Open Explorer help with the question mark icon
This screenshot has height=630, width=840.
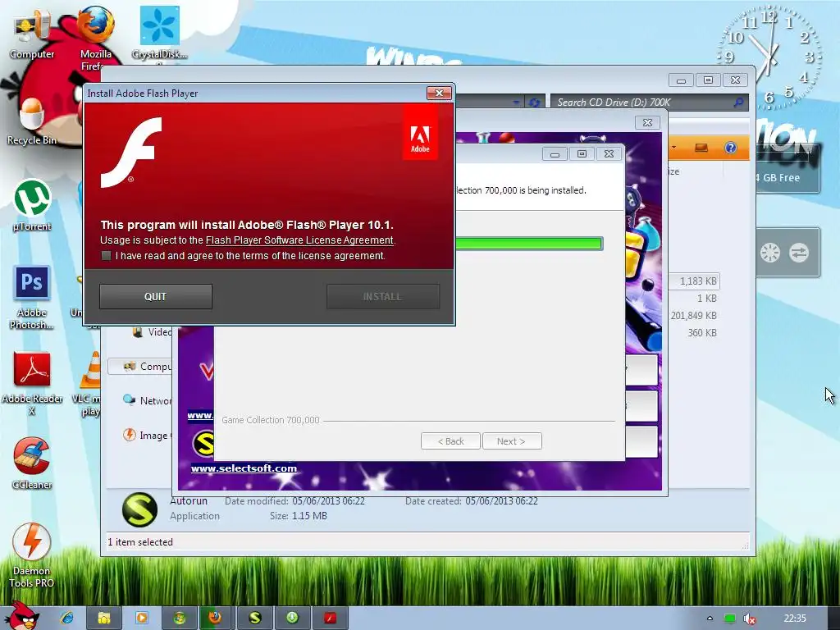[x=730, y=148]
